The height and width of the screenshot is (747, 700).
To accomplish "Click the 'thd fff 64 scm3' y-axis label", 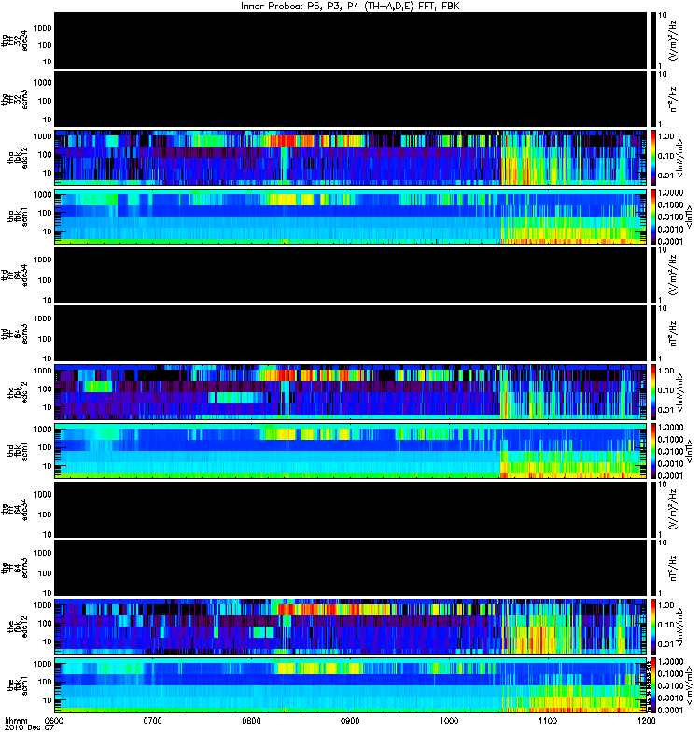I will pyautogui.click(x=15, y=333).
